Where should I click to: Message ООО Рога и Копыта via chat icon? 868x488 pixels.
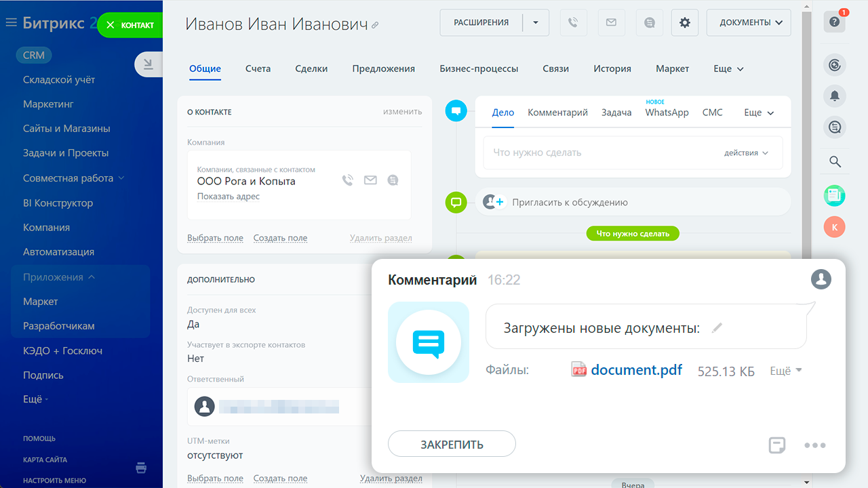click(x=393, y=180)
